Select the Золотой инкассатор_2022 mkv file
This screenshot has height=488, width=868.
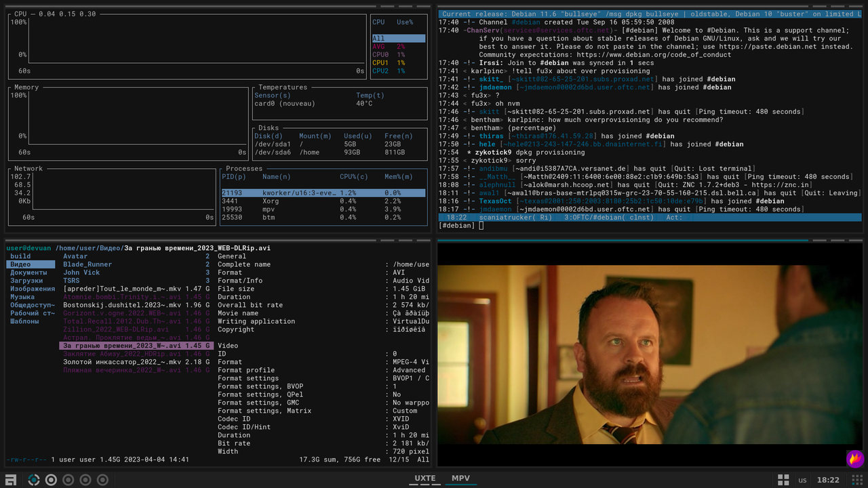tap(136, 362)
